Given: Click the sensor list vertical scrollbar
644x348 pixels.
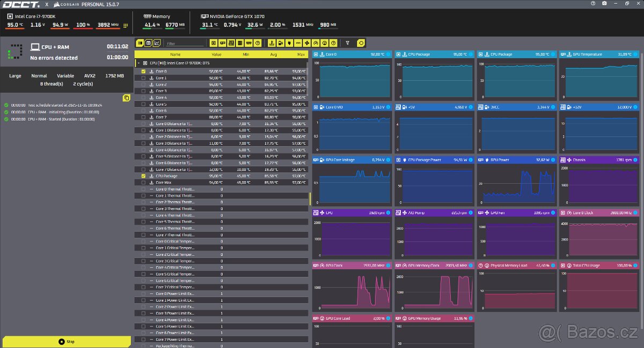Looking at the screenshot, I should pyautogui.click(x=310, y=198).
